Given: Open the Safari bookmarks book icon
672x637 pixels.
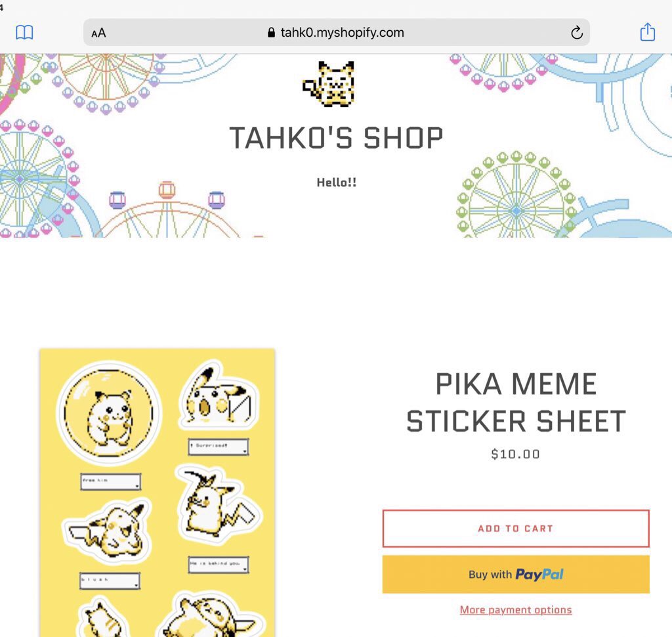Looking at the screenshot, I should [24, 32].
